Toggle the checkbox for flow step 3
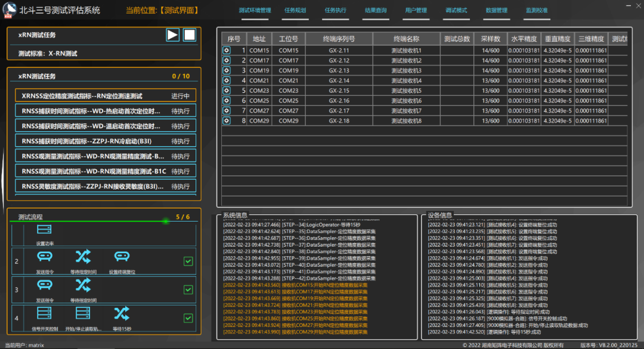 pos(188,290)
